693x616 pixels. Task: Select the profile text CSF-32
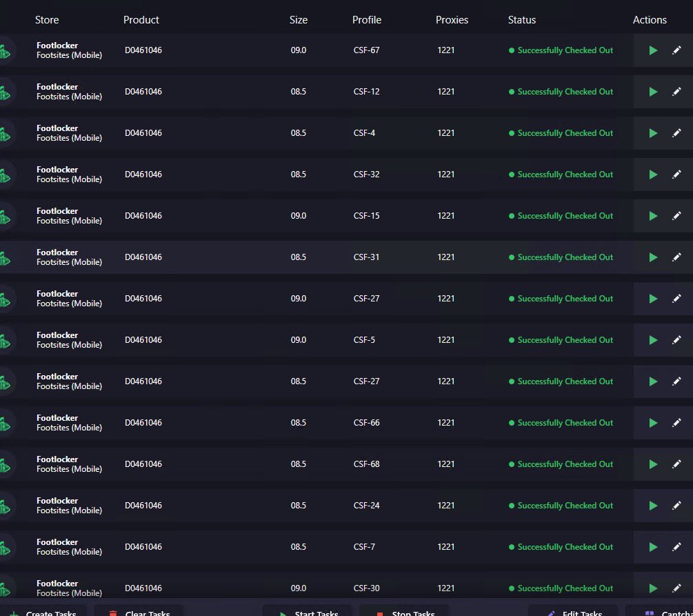coord(366,175)
